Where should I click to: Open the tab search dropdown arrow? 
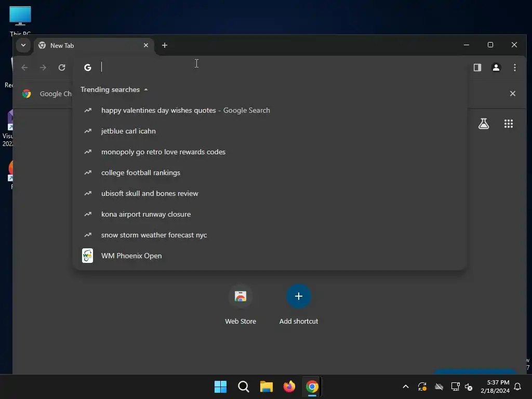coord(23,45)
